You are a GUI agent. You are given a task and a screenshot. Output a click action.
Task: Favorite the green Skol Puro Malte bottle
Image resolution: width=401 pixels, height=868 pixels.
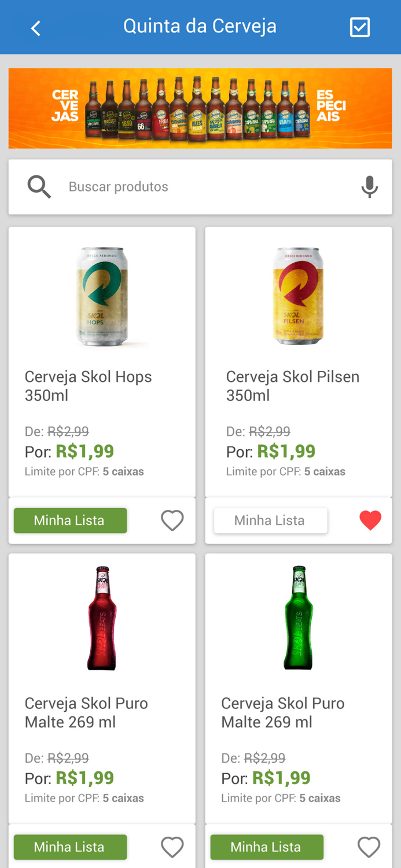click(369, 847)
